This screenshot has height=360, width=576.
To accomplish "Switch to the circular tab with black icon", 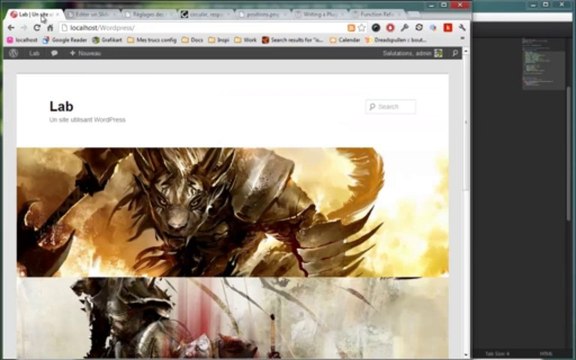I will point(207,14).
